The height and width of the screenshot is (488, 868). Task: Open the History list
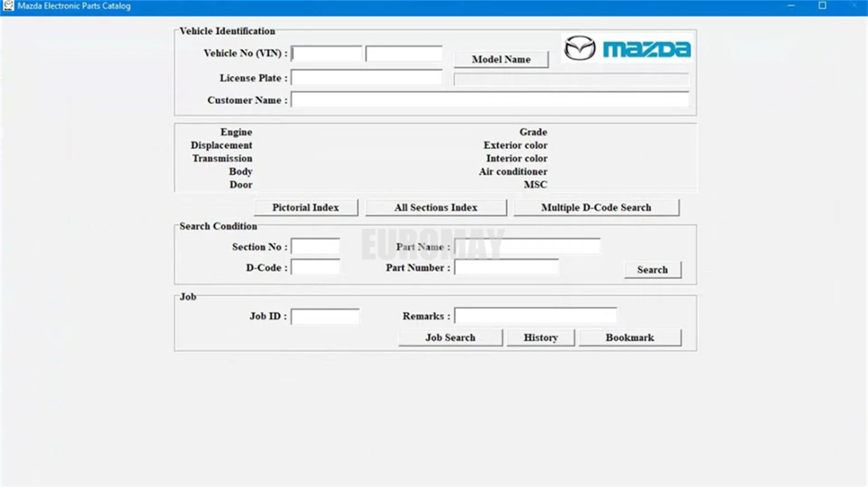[x=541, y=337]
